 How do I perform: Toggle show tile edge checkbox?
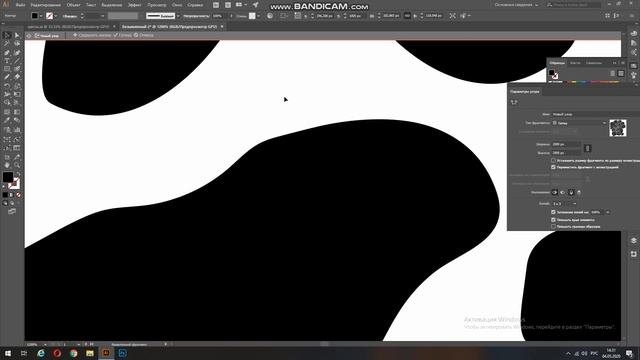click(553, 220)
